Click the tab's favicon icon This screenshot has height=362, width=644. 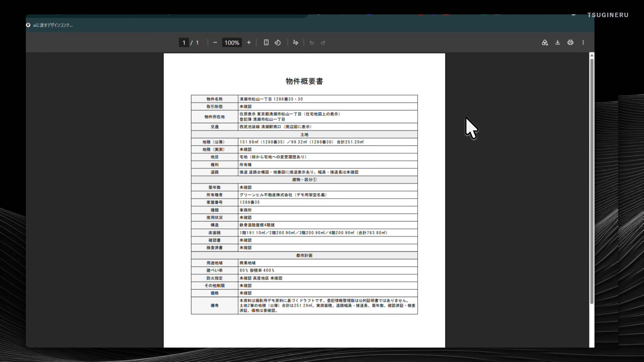point(28,25)
